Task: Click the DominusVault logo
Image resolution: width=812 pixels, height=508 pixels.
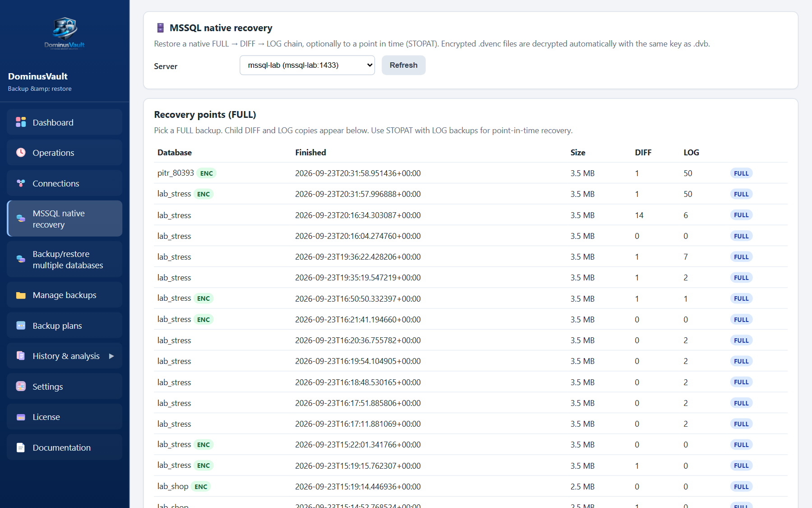Action: click(x=65, y=33)
